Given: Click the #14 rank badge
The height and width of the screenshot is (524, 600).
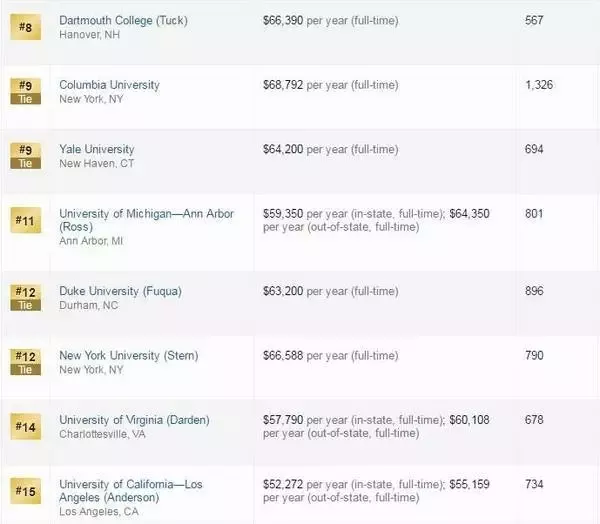Looking at the screenshot, I should tap(26, 426).
